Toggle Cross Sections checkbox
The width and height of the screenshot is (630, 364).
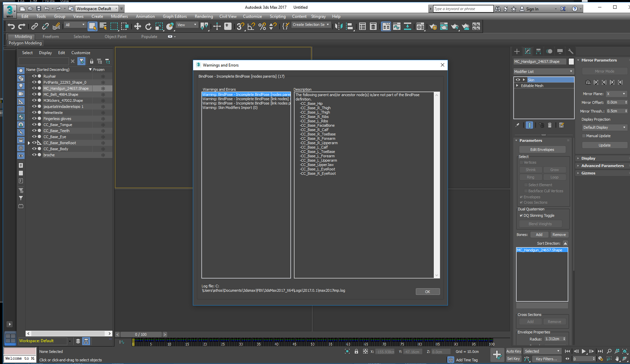point(521,202)
